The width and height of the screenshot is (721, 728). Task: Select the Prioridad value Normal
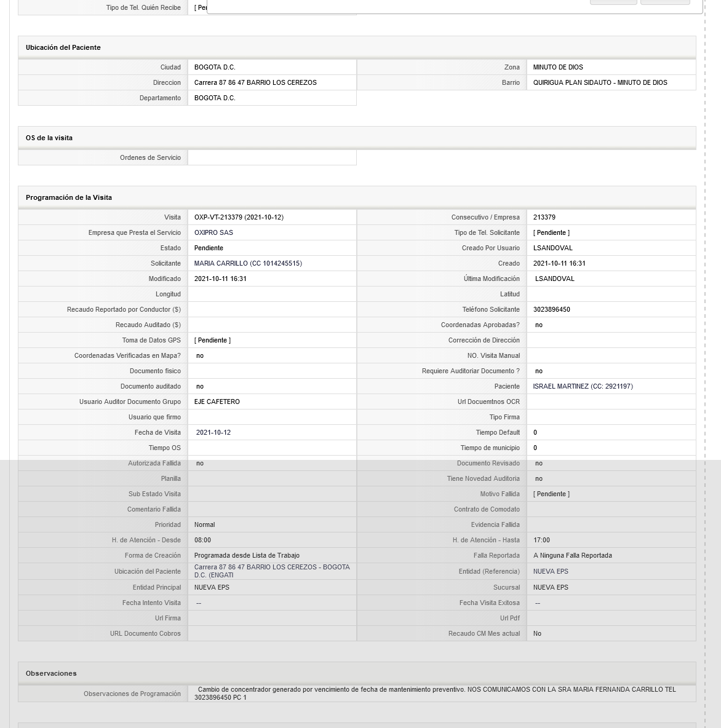click(x=204, y=524)
